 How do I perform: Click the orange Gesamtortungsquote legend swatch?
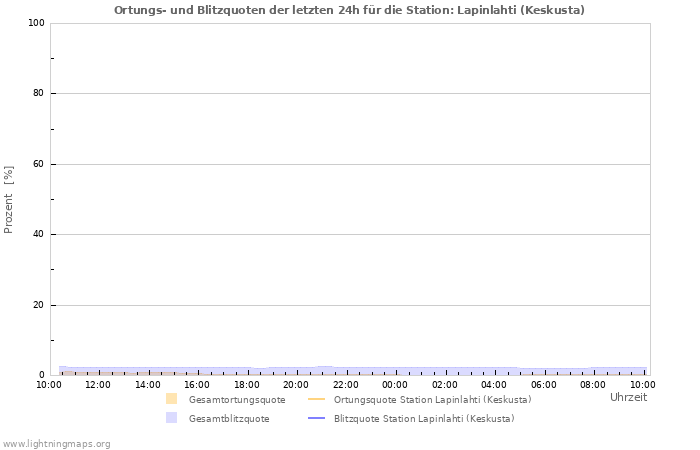coord(171,399)
